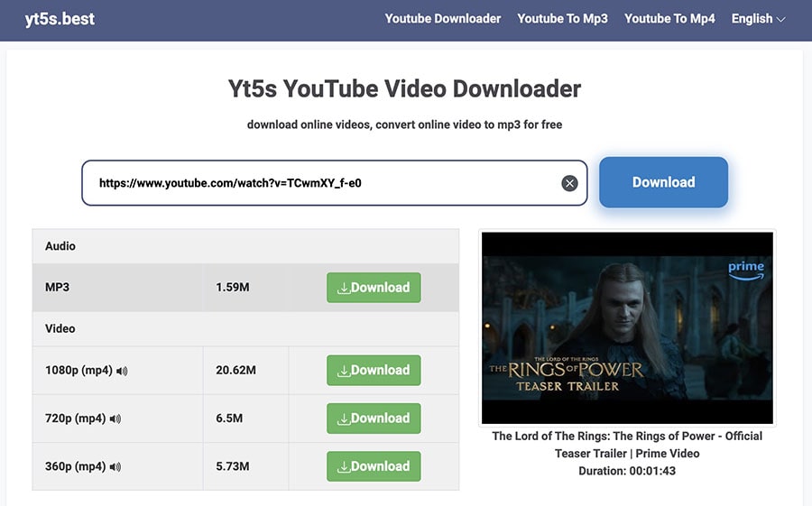Go to Youtube To Mp3 page
Viewport: 812px width, 506px height.
[562, 19]
